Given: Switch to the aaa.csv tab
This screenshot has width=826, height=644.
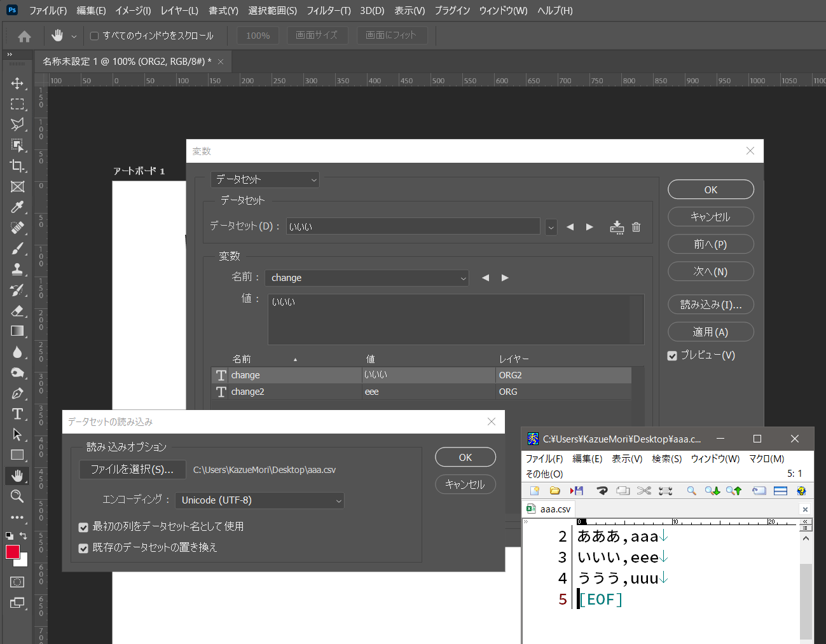Looking at the screenshot, I should pos(548,509).
